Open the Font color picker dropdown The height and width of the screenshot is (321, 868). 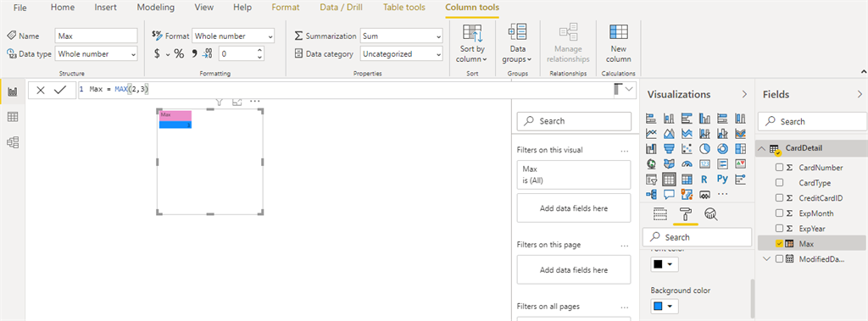pos(665,264)
